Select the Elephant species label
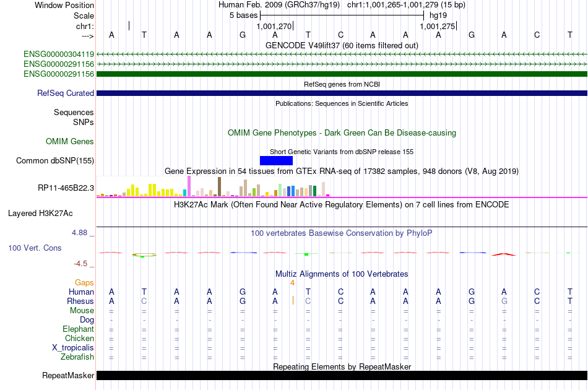588x390 pixels. tap(79, 329)
